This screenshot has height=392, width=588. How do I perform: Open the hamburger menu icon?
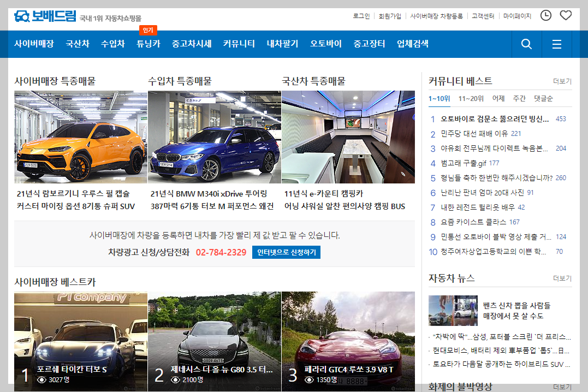(556, 44)
